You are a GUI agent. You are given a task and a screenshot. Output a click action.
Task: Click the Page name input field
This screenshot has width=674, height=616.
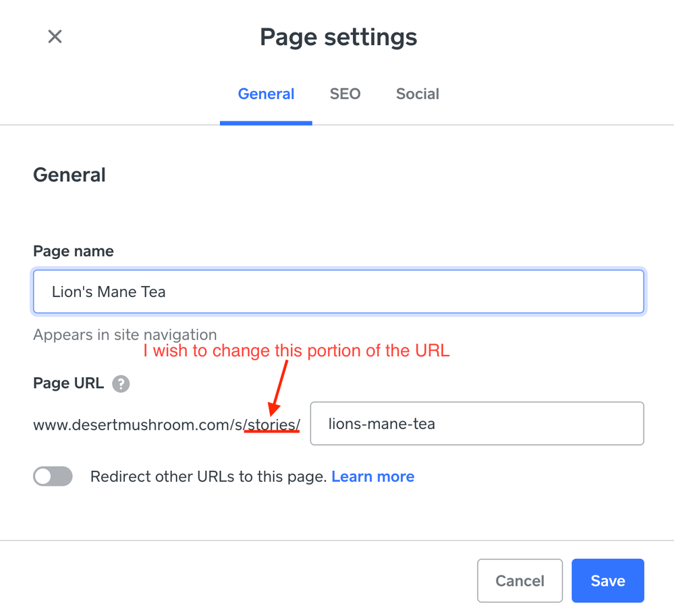[338, 292]
